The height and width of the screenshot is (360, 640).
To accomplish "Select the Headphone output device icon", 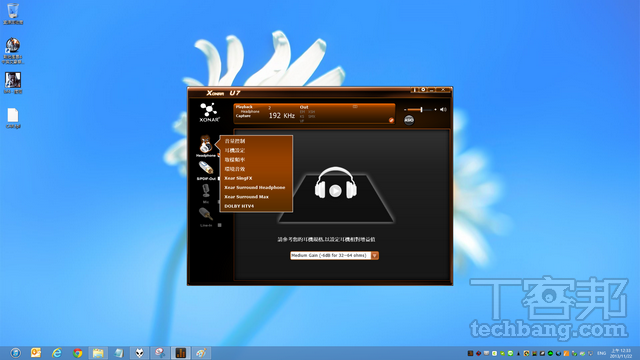I will pyautogui.click(x=206, y=144).
